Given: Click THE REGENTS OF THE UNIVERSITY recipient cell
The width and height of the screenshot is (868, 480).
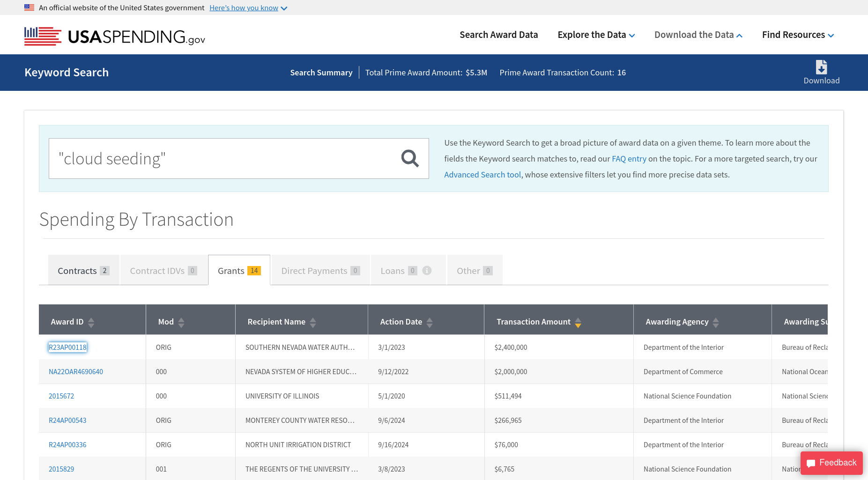Looking at the screenshot, I should (301, 469).
